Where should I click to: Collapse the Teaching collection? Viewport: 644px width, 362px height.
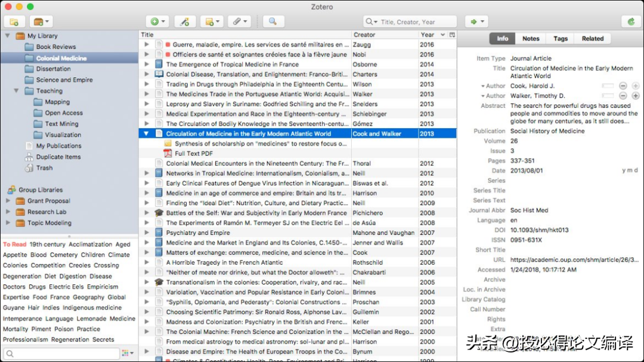click(x=17, y=91)
